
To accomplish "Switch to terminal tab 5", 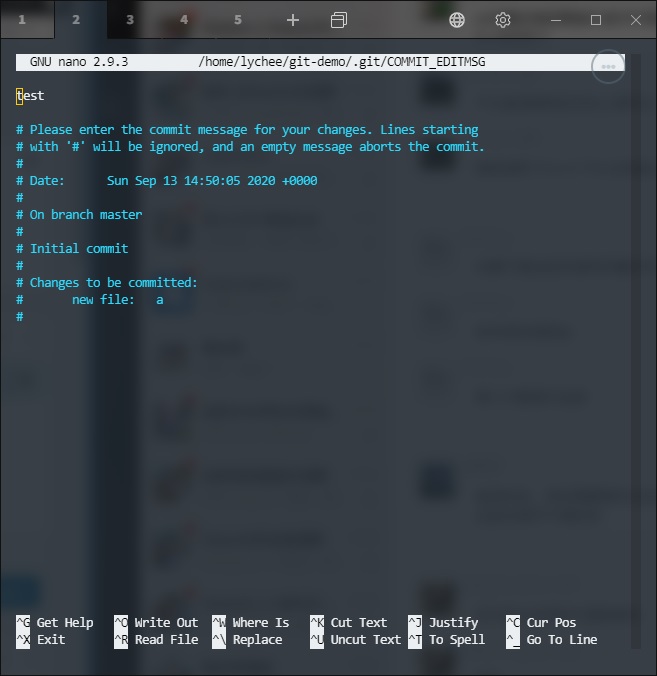I will (238, 19).
